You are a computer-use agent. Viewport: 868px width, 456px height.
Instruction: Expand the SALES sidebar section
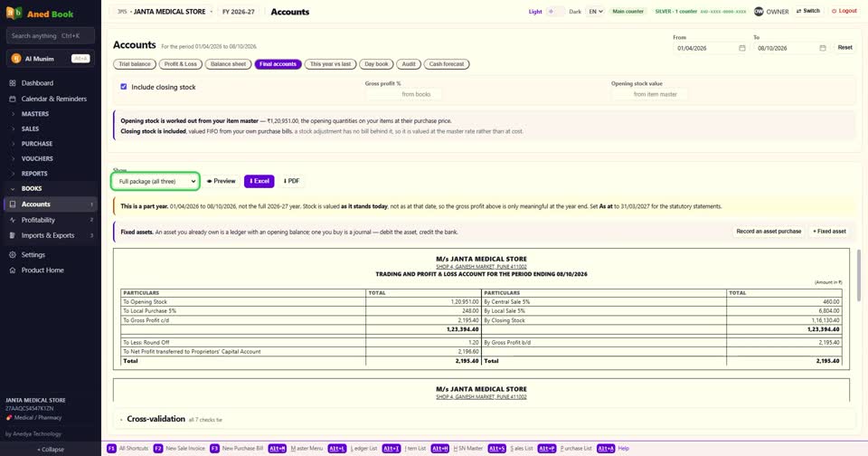tap(50, 128)
